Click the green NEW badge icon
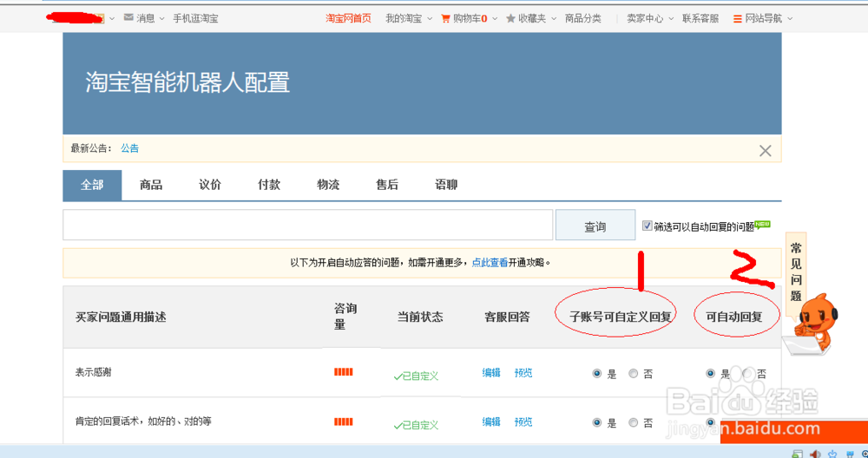Image resolution: width=868 pixels, height=458 pixels. click(x=763, y=224)
